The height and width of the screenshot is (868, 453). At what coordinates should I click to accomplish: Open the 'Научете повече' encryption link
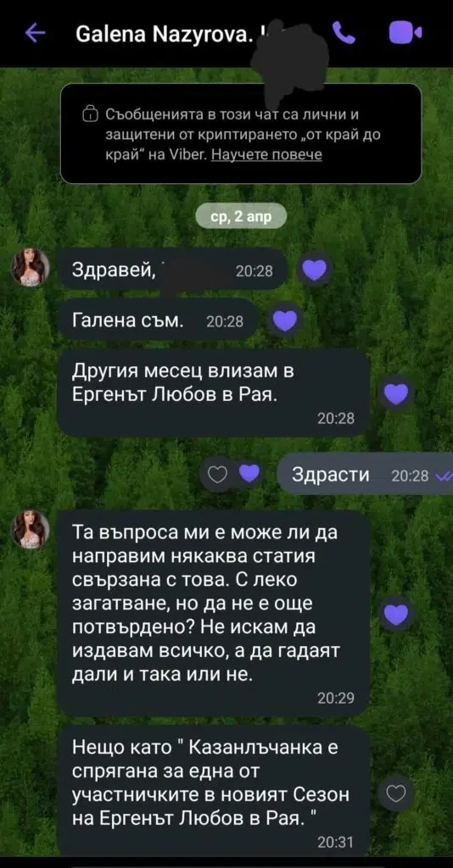267,155
